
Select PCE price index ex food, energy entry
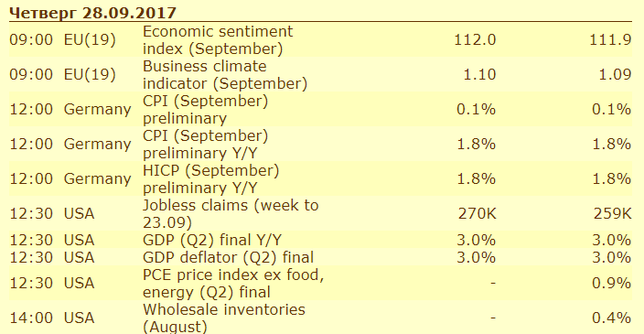pos(233,284)
